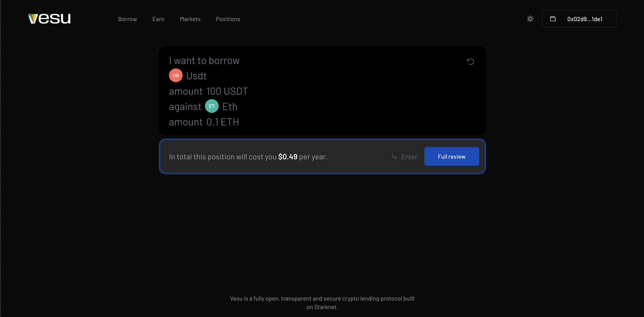Change the Eth collateral asset selection
The width and height of the screenshot is (644, 317).
click(230, 107)
